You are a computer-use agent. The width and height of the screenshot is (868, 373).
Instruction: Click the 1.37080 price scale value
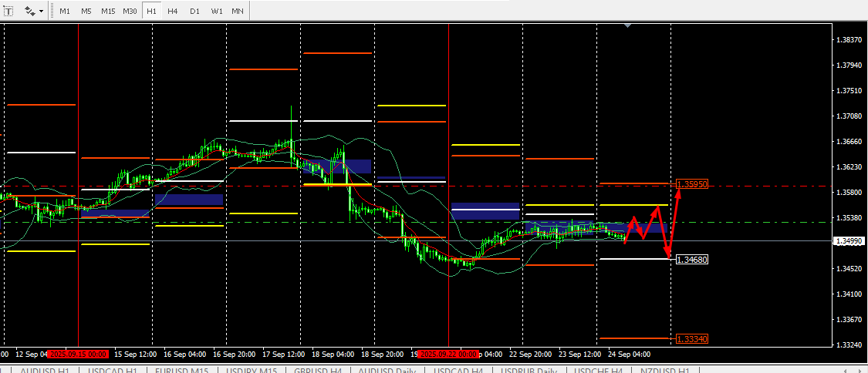849,116
